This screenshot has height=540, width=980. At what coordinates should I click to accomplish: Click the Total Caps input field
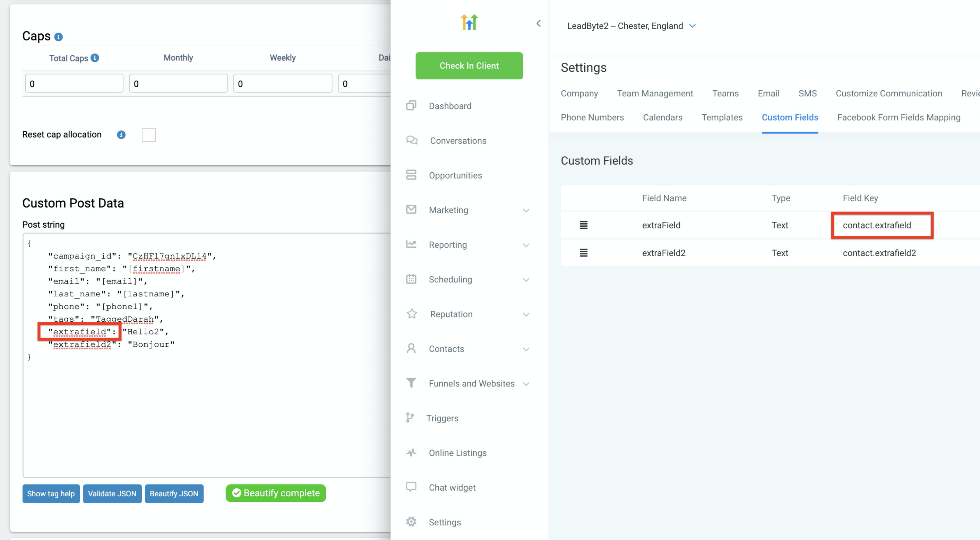74,83
